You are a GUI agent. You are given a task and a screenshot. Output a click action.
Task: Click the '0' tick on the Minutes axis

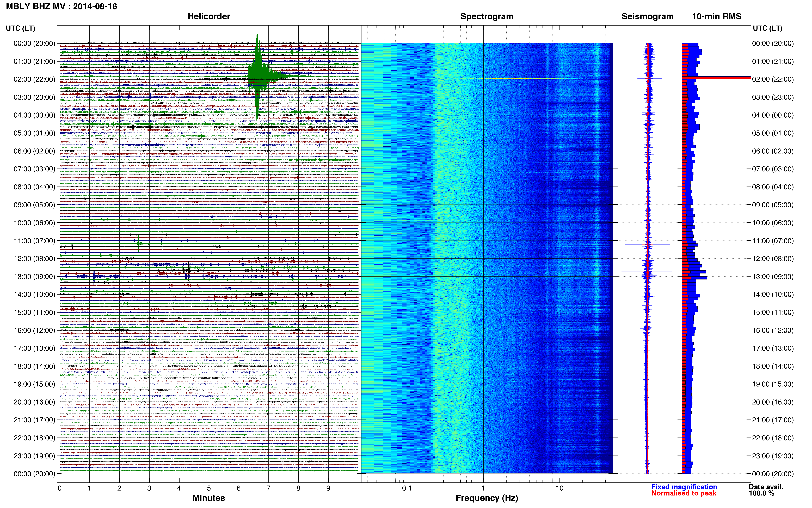59,488
